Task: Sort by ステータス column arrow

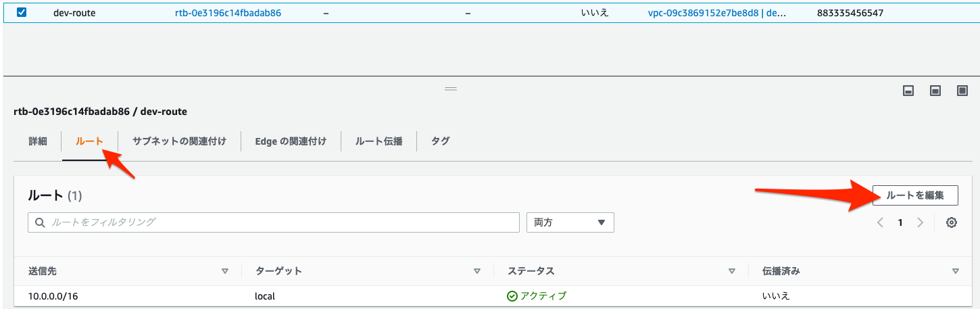Action: [x=732, y=271]
